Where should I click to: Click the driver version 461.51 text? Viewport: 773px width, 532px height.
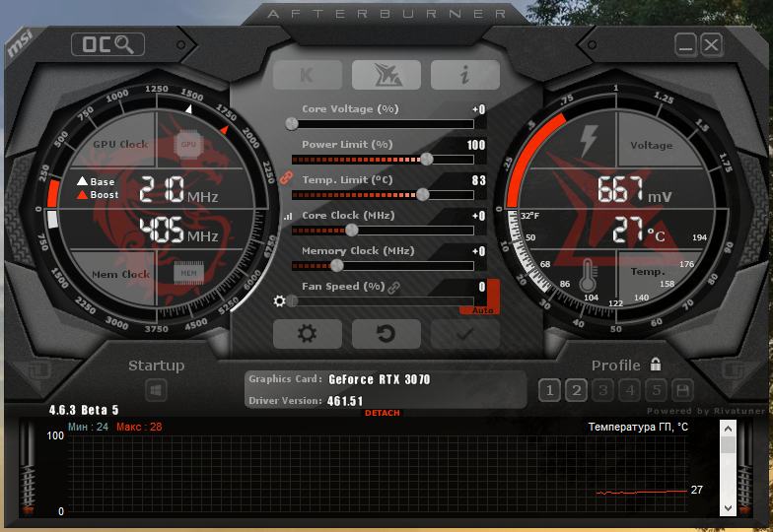point(345,401)
